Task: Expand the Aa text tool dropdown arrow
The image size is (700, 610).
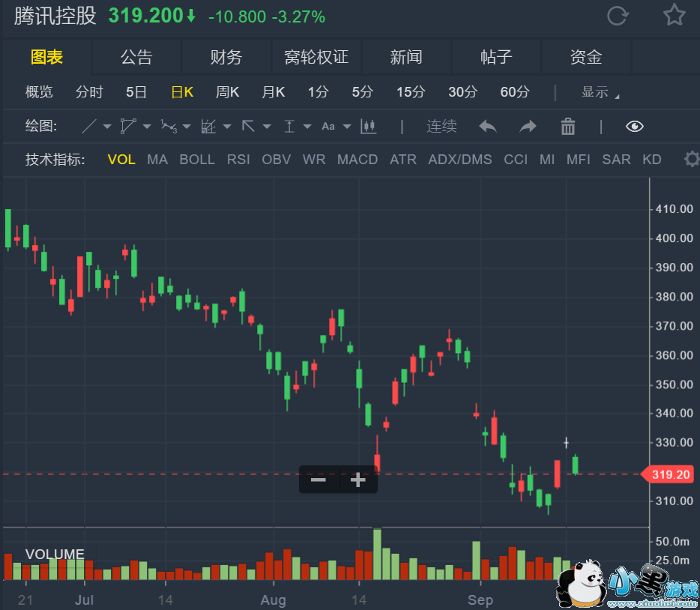Action: coord(346,127)
